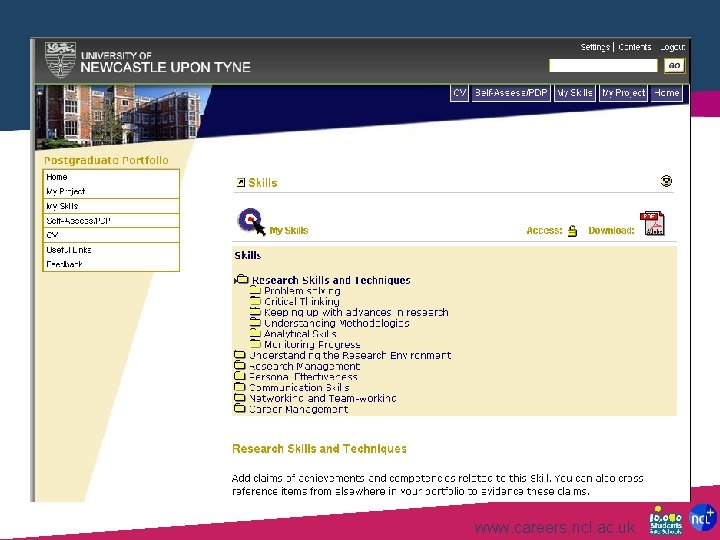Open the Self-Assess/PDP top tab
The image size is (720, 540).
[x=511, y=93]
